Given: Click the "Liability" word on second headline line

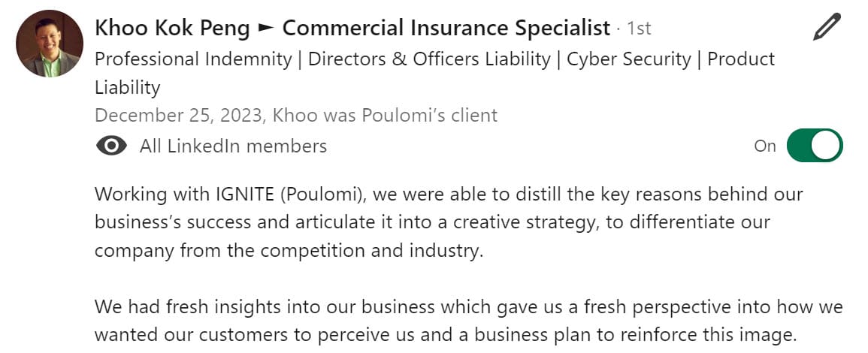Looking at the screenshot, I should [127, 87].
